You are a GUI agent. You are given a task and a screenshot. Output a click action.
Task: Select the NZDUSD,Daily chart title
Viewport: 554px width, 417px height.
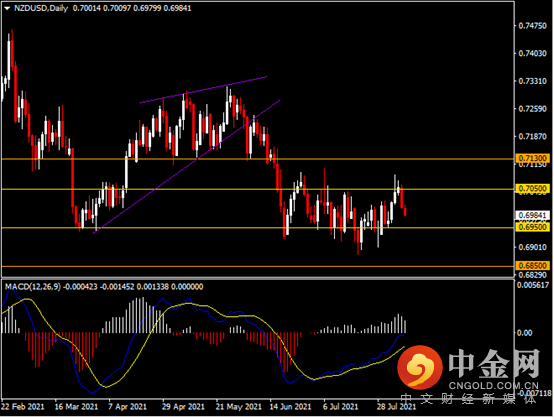41,8
